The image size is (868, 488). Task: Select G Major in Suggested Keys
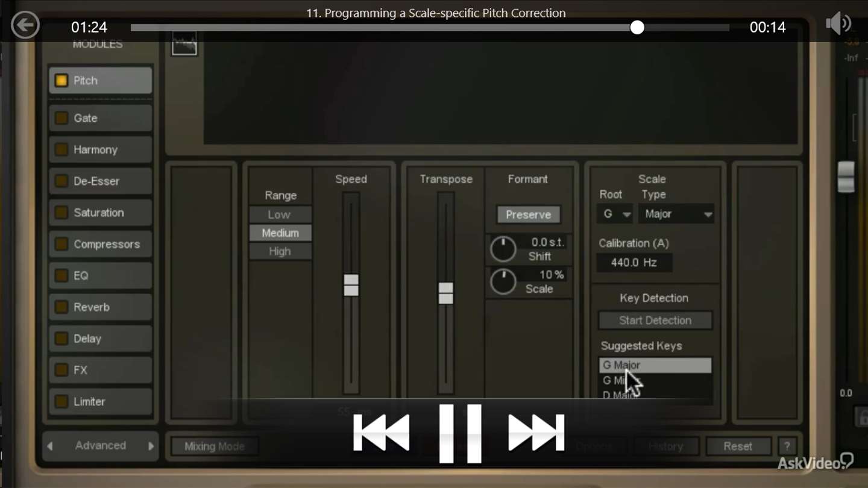[655, 365]
